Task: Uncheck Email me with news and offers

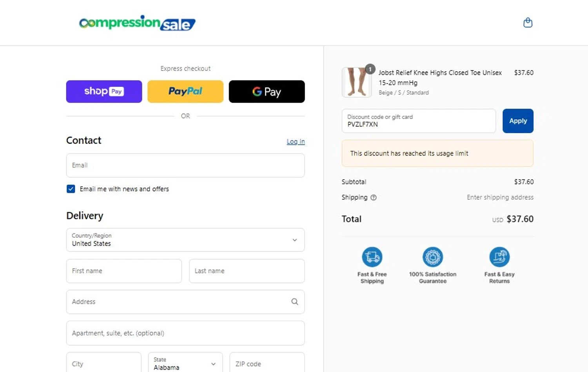Action: [x=71, y=189]
